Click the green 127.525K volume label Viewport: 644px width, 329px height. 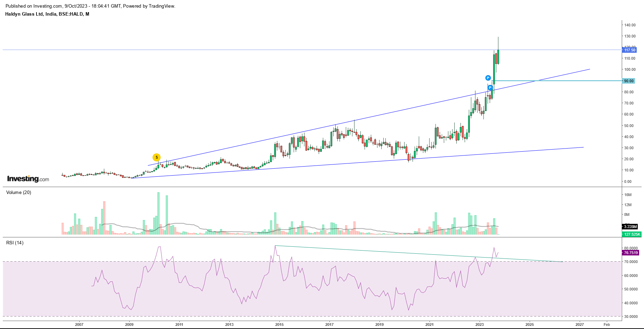click(x=631, y=234)
